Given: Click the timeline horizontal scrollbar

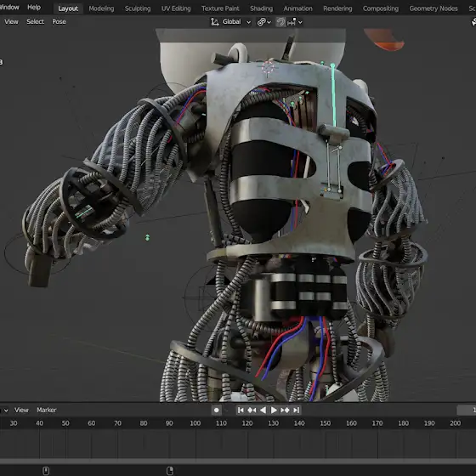Looking at the screenshot, I should coord(238,461).
